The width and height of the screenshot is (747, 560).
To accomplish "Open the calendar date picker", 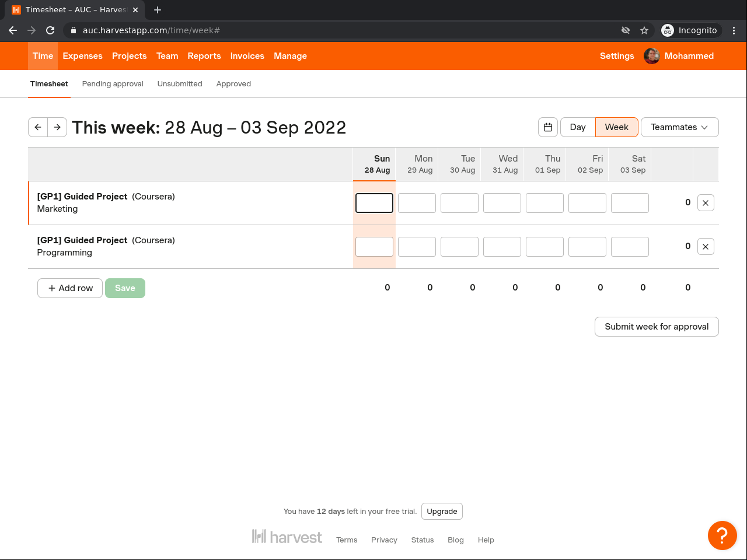I will [x=548, y=127].
